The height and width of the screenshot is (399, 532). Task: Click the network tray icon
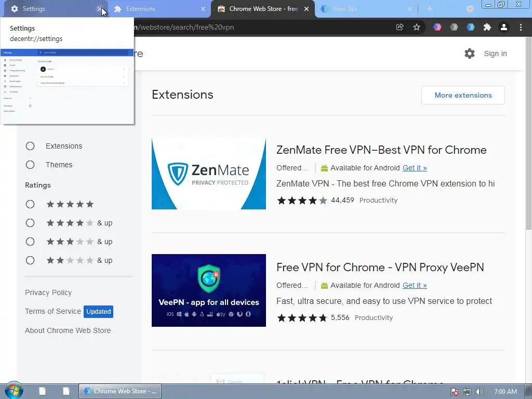[x=467, y=392]
